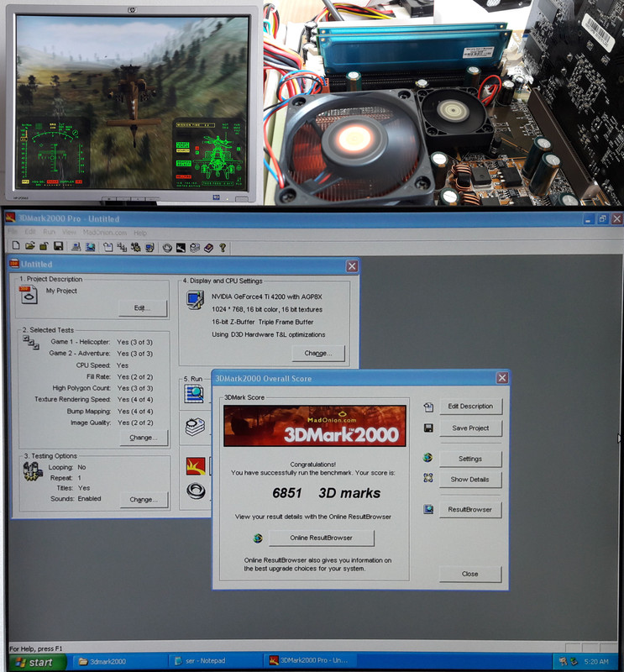Open the File menu

pos(13,232)
